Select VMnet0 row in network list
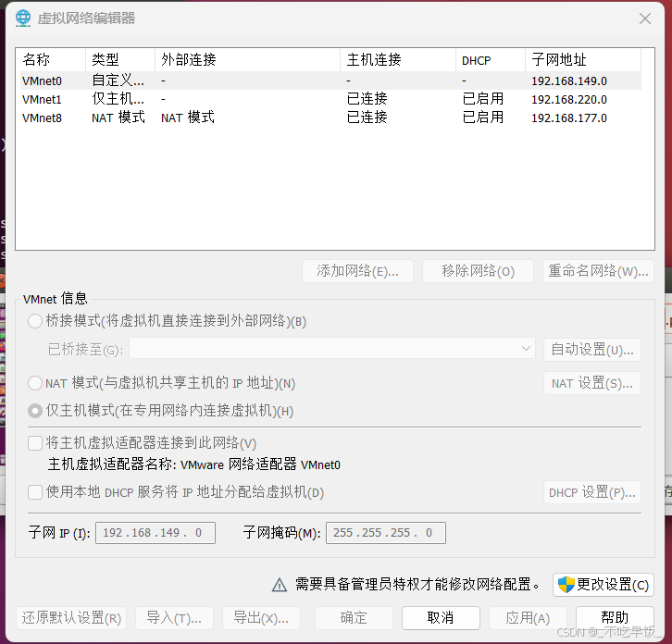 point(330,80)
